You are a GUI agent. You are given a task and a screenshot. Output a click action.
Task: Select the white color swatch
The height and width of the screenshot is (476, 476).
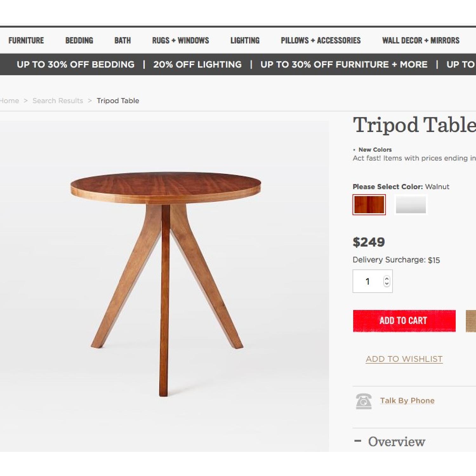[x=411, y=204]
